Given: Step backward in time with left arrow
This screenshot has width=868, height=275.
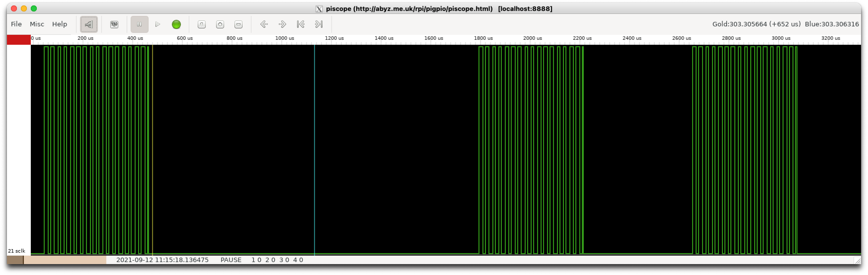Looking at the screenshot, I should pos(264,24).
